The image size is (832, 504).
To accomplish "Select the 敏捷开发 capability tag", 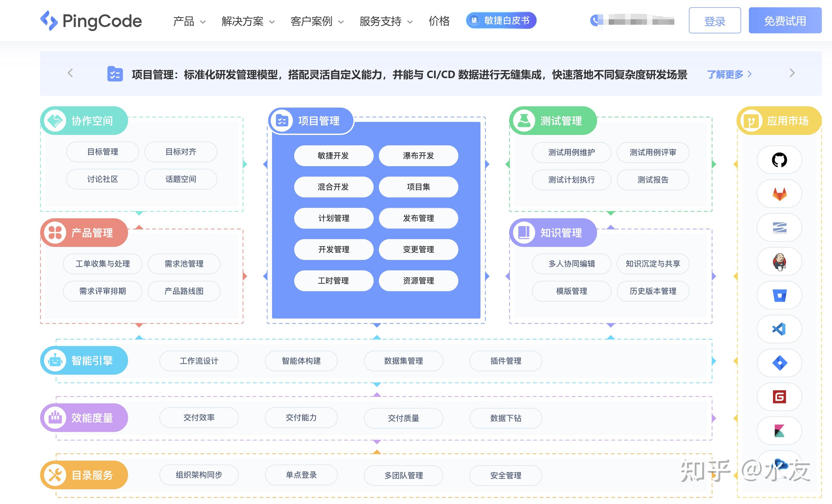I will (333, 155).
